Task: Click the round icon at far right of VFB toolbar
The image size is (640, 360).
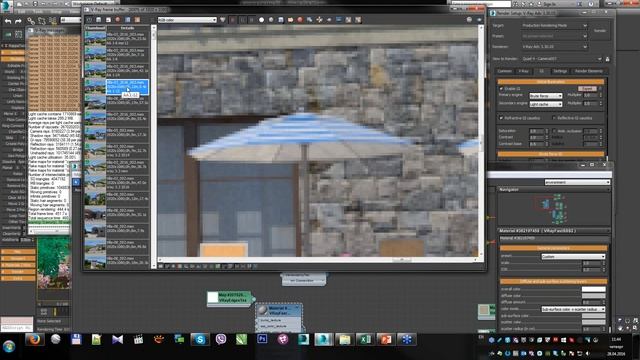Action: [469, 20]
